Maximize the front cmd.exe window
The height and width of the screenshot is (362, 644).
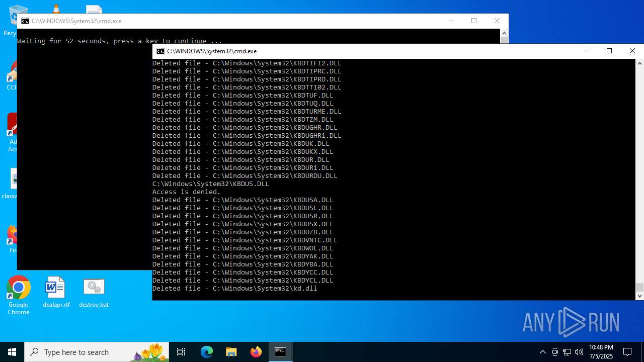[609, 51]
